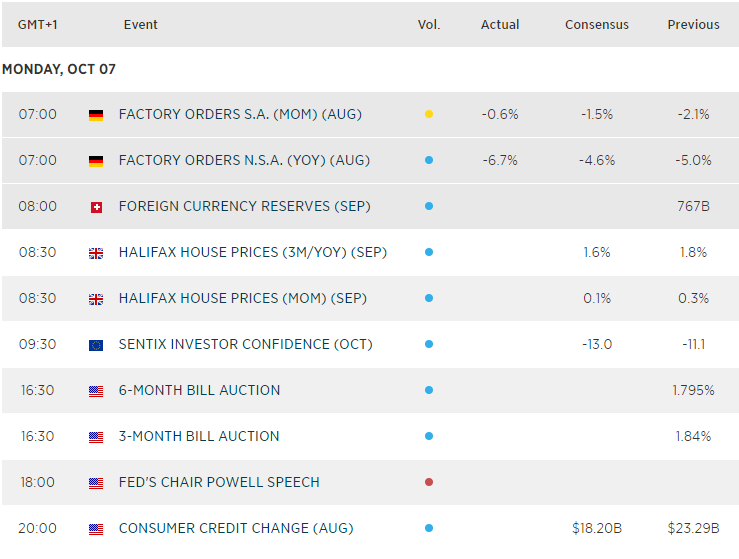Viewport: 739px width, 559px height.
Task: Click the blue volatility dot for Sentix Investor Confidence
Action: (x=429, y=345)
